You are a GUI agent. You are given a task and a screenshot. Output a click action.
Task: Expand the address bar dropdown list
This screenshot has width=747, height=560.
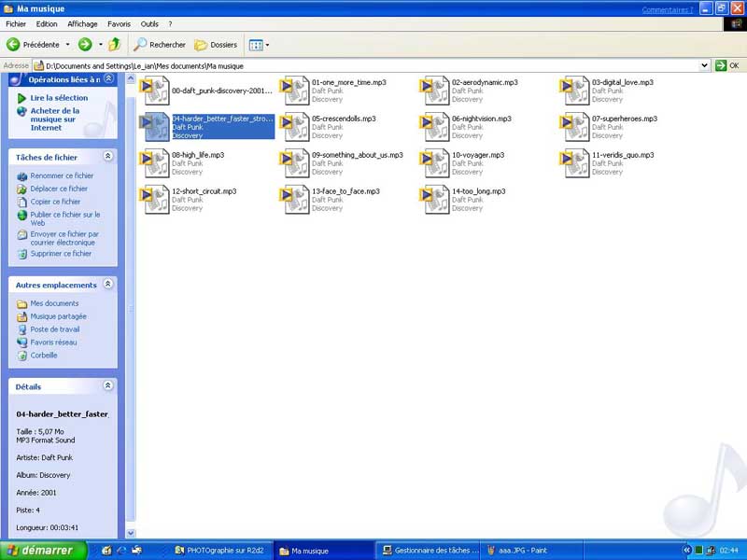coord(705,65)
